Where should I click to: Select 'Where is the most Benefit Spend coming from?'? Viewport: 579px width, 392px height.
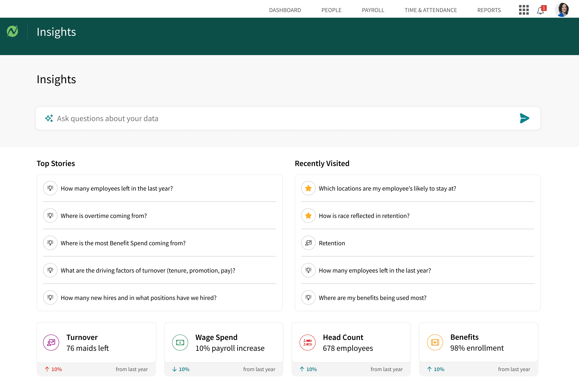click(x=123, y=243)
